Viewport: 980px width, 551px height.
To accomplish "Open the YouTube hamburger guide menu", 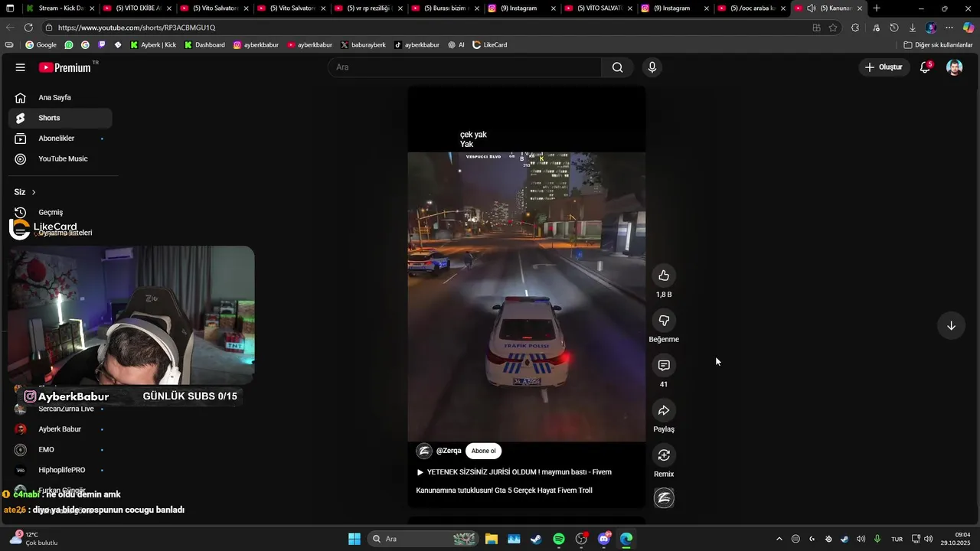I will click(21, 67).
